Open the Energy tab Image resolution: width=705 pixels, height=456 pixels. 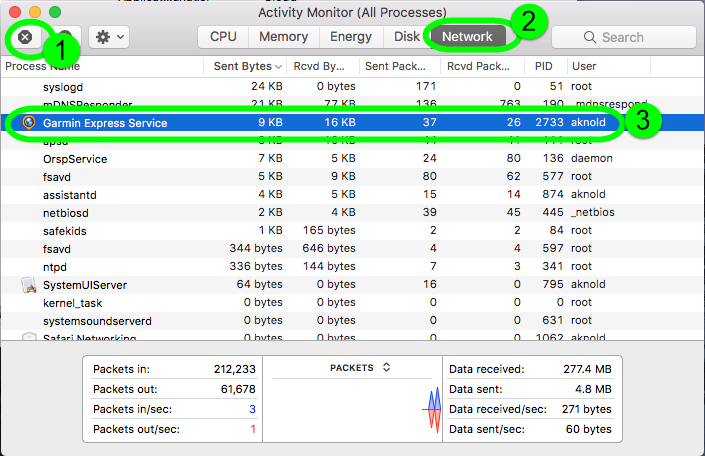[x=351, y=37]
